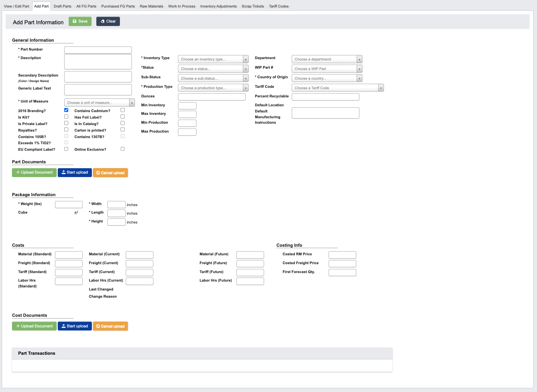Go to Purchased FG Parts tab
This screenshot has width=537, height=392.
coord(118,6)
